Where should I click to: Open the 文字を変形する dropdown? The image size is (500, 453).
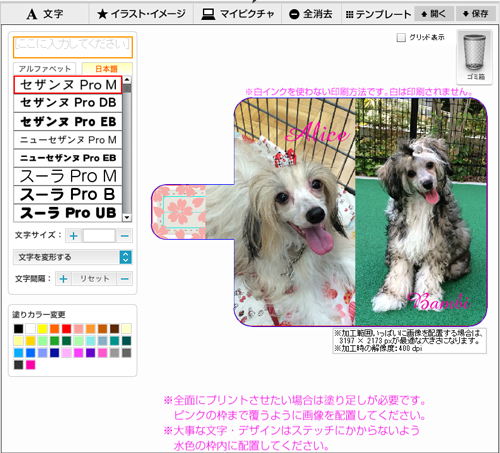[x=73, y=257]
